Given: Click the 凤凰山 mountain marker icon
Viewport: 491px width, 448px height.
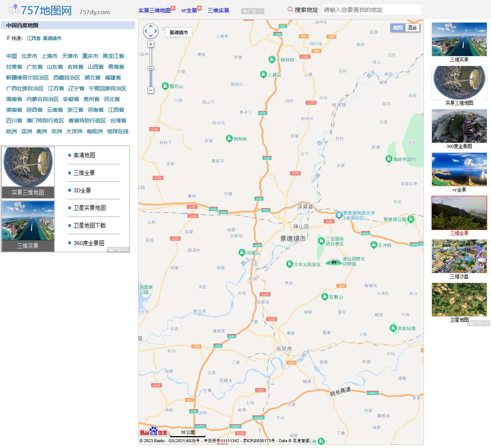Looking at the screenshot, I should 242,252.
